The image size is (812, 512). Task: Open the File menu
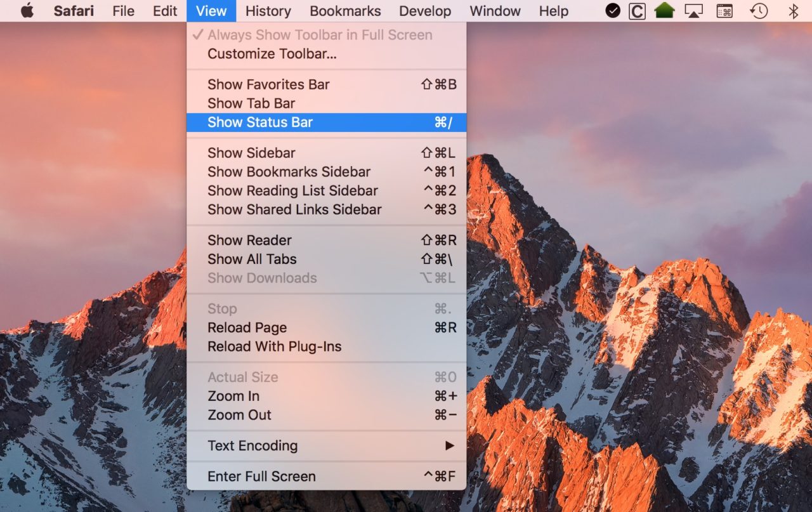[123, 11]
